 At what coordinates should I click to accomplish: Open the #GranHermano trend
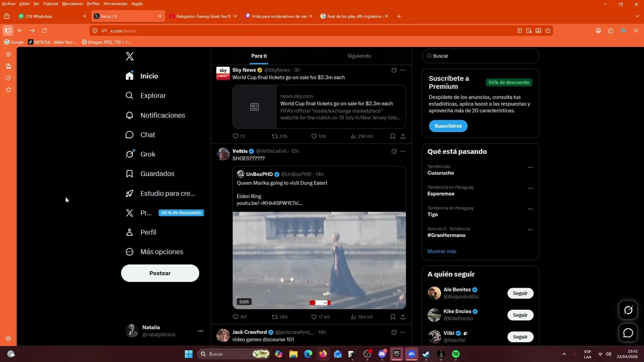point(446,235)
